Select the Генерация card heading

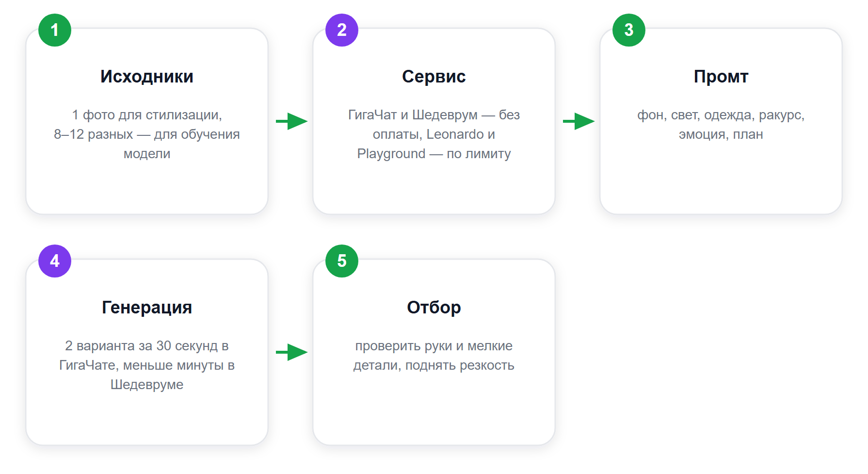(x=147, y=308)
